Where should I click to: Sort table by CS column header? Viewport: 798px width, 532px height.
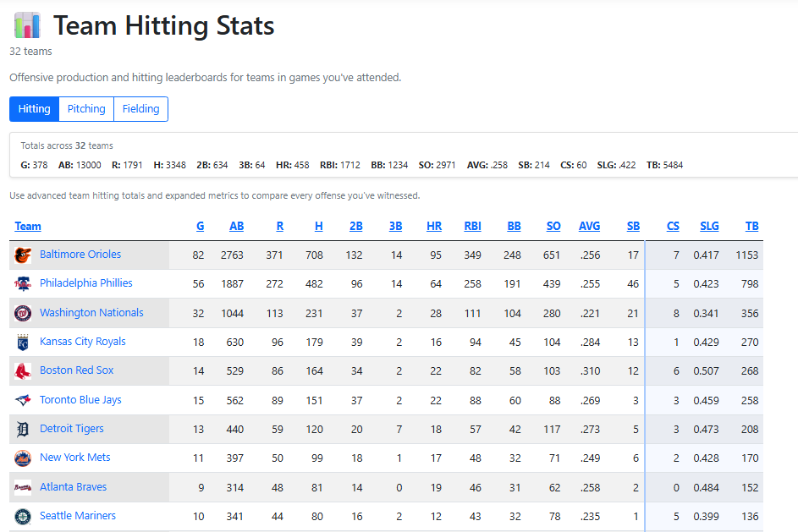673,227
